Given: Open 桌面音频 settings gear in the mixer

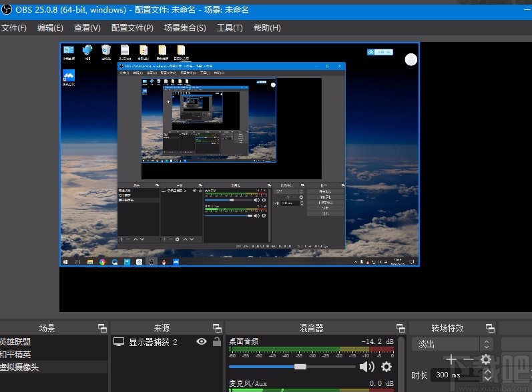Looking at the screenshot, I should [386, 367].
